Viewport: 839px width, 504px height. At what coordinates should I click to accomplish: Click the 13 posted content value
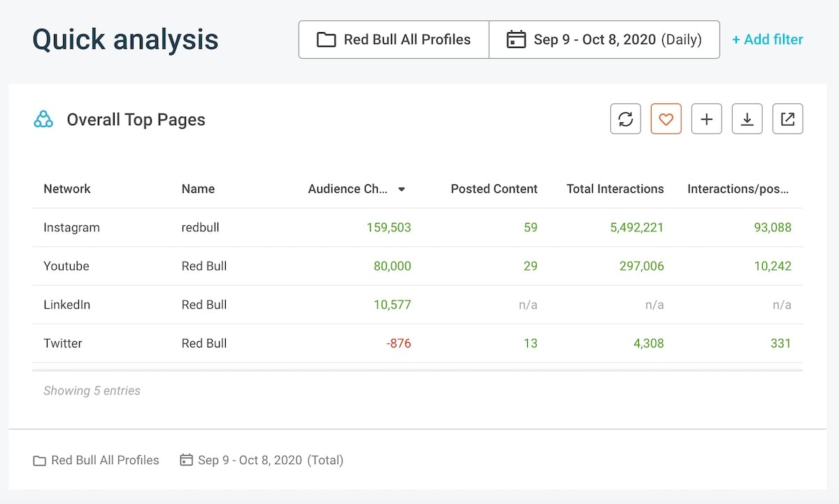(x=531, y=343)
